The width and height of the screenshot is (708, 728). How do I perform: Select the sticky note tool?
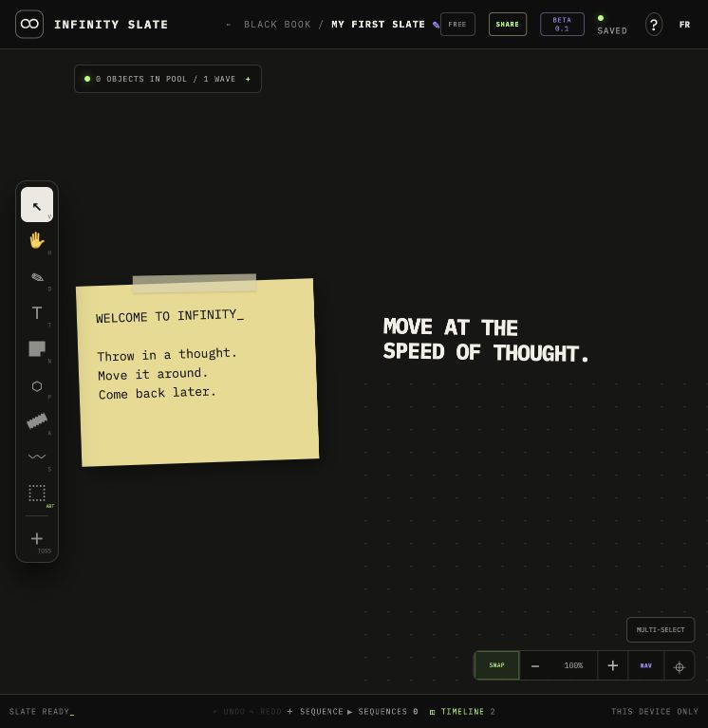pos(37,349)
